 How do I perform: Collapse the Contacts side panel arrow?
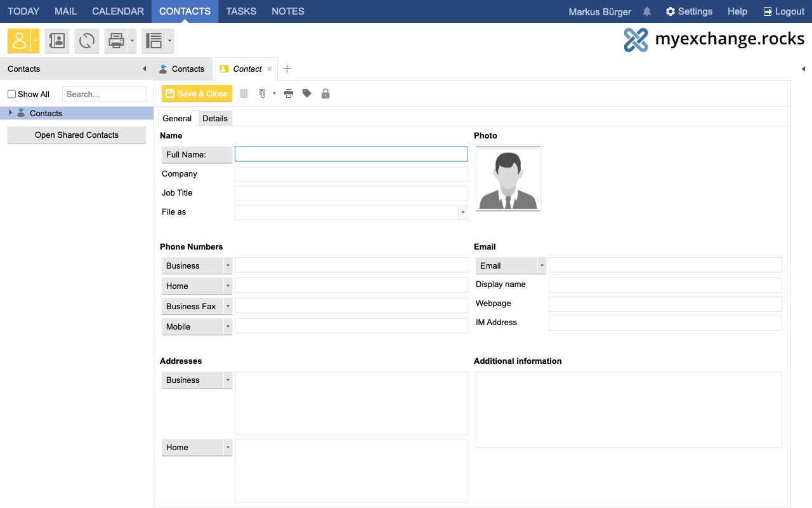coord(144,69)
